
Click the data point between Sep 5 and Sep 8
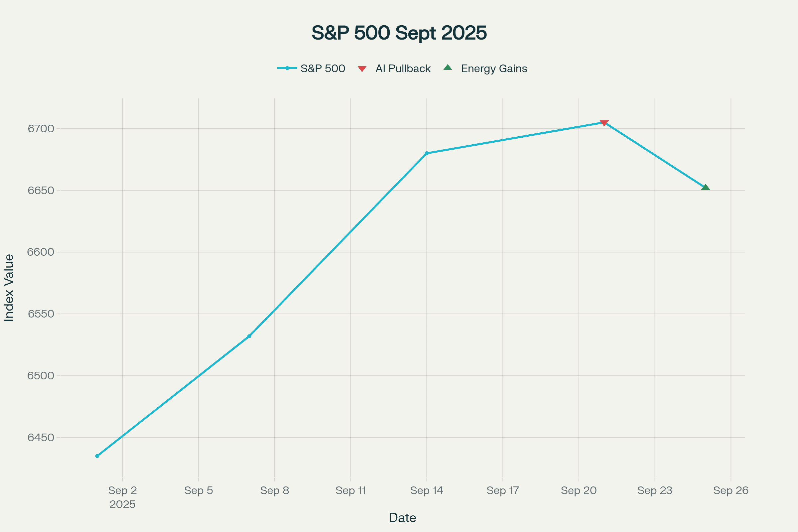click(x=249, y=336)
